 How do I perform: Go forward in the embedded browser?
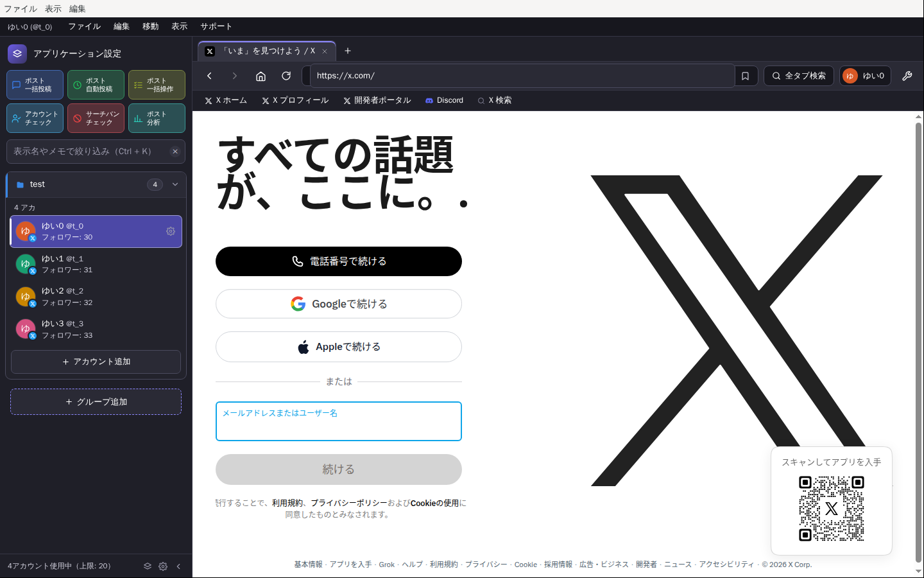click(x=235, y=76)
